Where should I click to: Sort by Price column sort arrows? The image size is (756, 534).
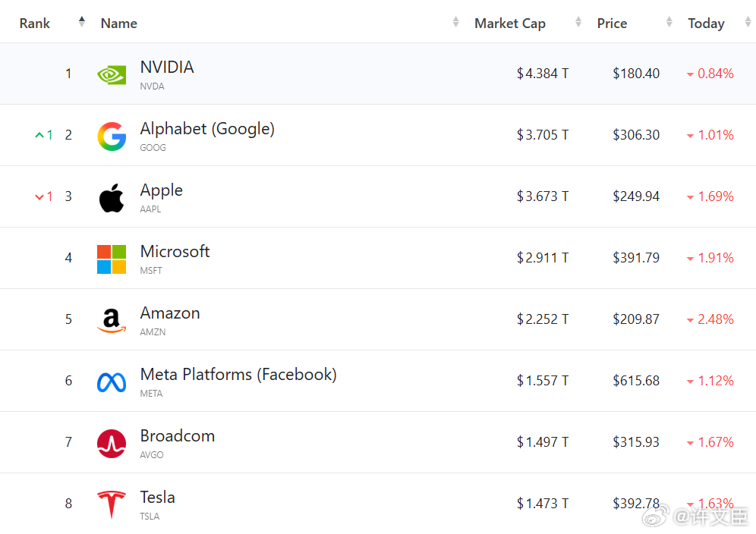tap(669, 23)
